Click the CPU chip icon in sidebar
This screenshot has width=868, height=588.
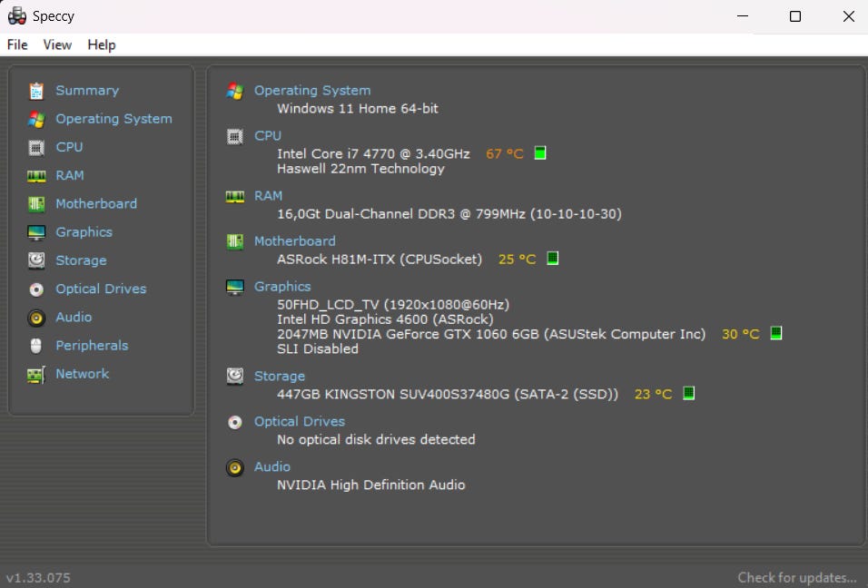pyautogui.click(x=36, y=147)
